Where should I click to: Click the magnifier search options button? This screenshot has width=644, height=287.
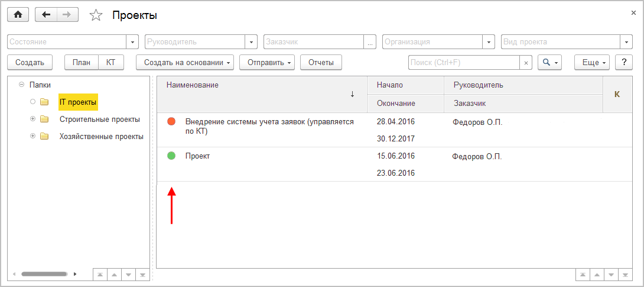click(x=548, y=62)
